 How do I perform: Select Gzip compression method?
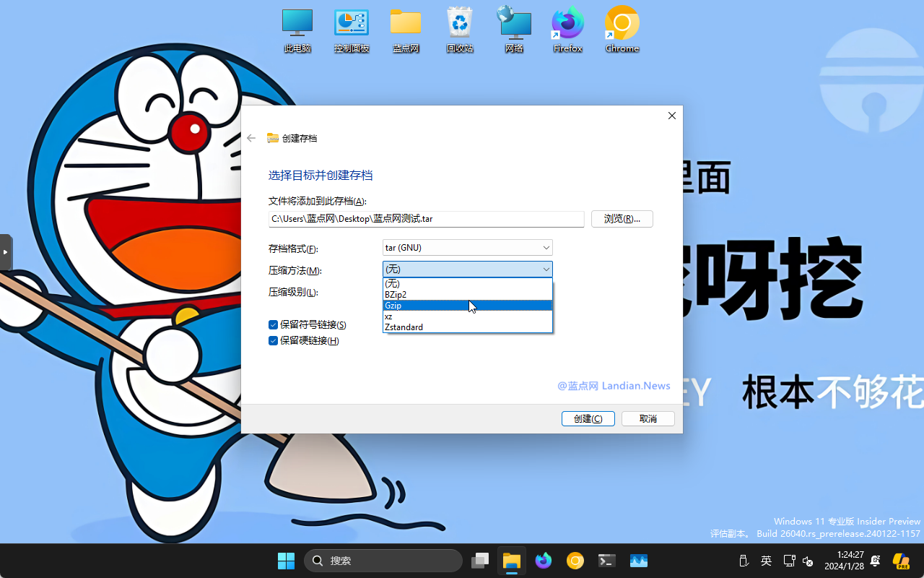tap(468, 305)
